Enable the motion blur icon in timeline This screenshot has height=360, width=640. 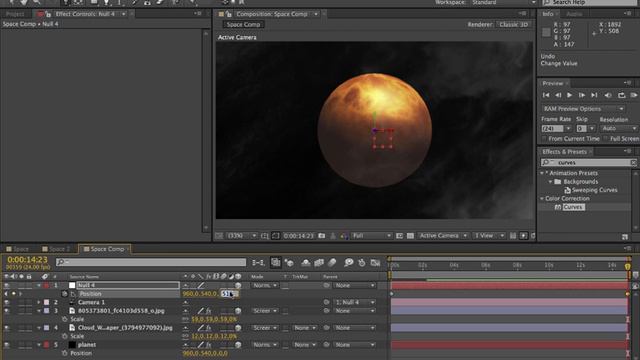[x=332, y=263]
